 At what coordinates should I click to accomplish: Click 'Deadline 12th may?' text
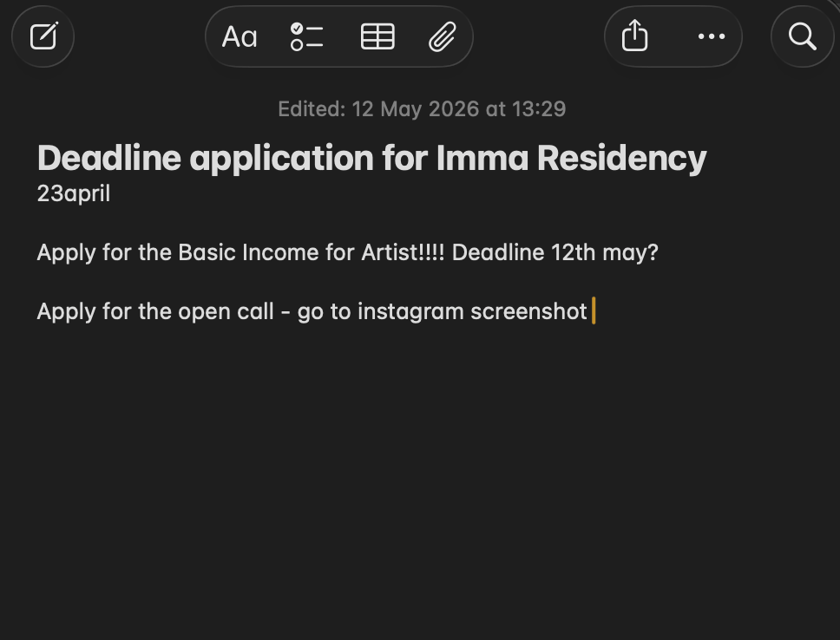555,252
